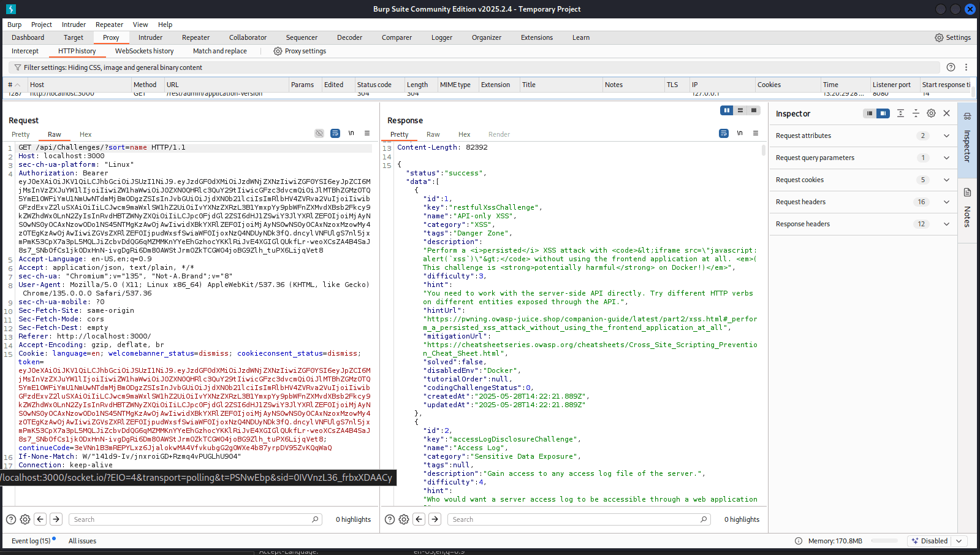Switch request view to Hex tab
Image resolution: width=980 pixels, height=555 pixels.
(x=85, y=134)
